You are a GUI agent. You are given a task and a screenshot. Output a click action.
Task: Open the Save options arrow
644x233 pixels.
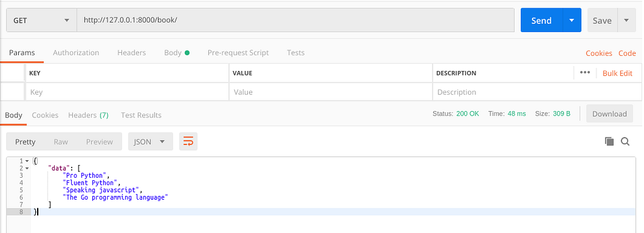(626, 20)
